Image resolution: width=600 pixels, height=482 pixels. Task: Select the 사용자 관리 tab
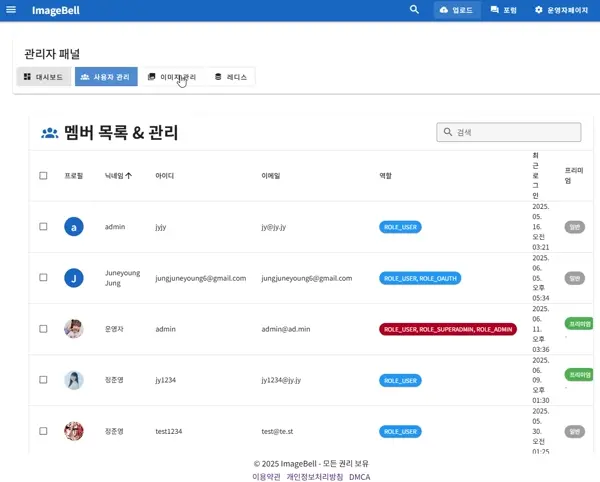[x=106, y=77]
